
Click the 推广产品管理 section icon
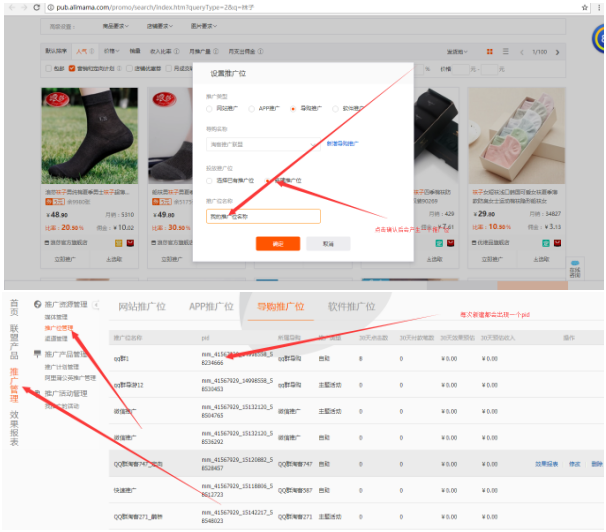pyautogui.click(x=39, y=354)
